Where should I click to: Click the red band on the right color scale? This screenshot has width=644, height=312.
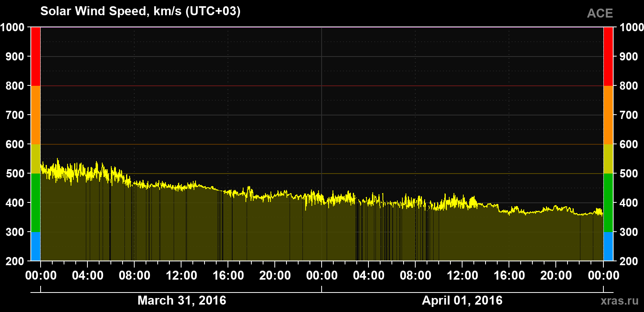point(608,57)
